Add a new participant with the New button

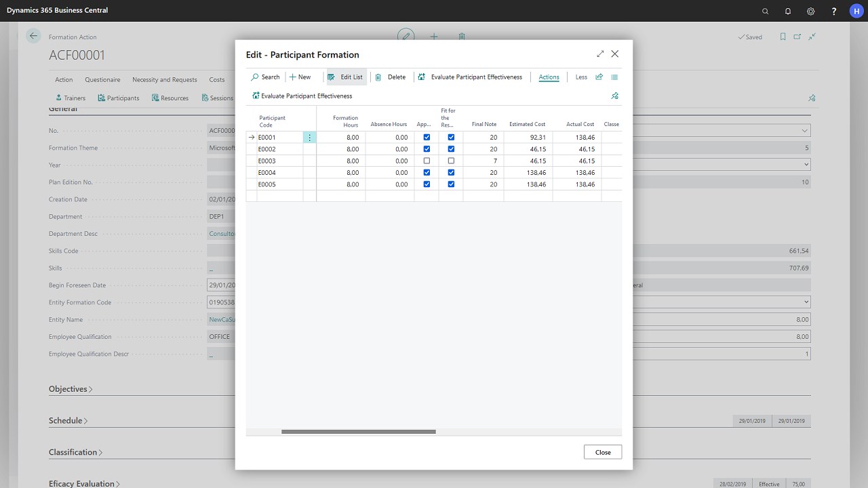[300, 77]
